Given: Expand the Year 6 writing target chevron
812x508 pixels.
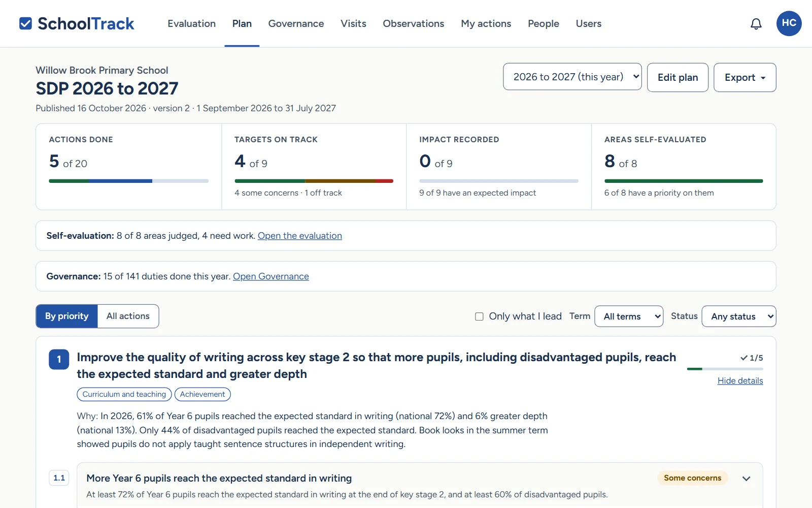Looking at the screenshot, I should click(x=746, y=479).
